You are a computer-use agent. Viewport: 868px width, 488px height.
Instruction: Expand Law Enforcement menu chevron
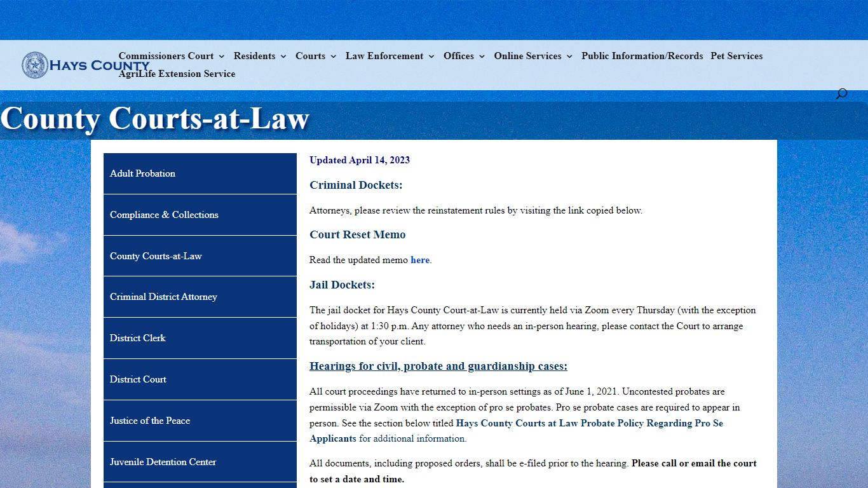pos(431,57)
